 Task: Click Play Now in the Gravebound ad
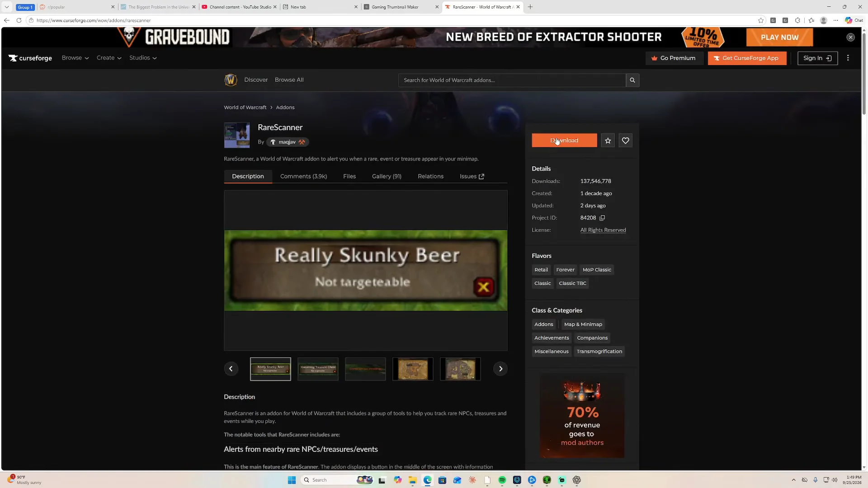[779, 38]
